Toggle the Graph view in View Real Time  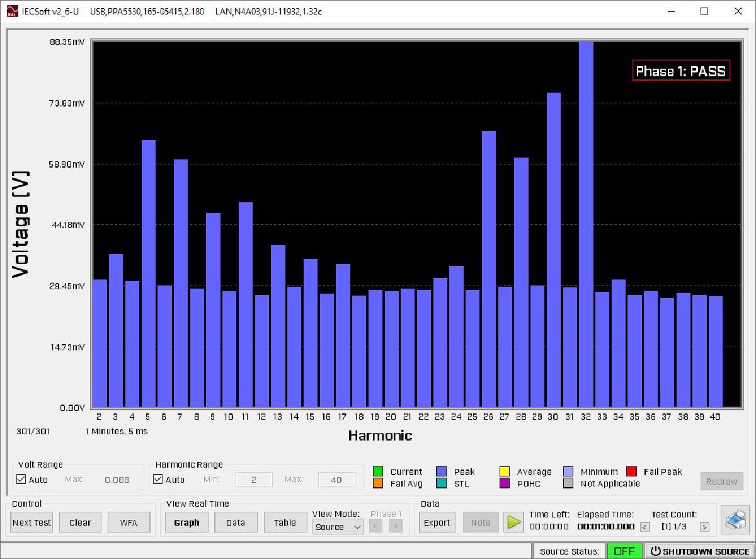pyautogui.click(x=186, y=522)
